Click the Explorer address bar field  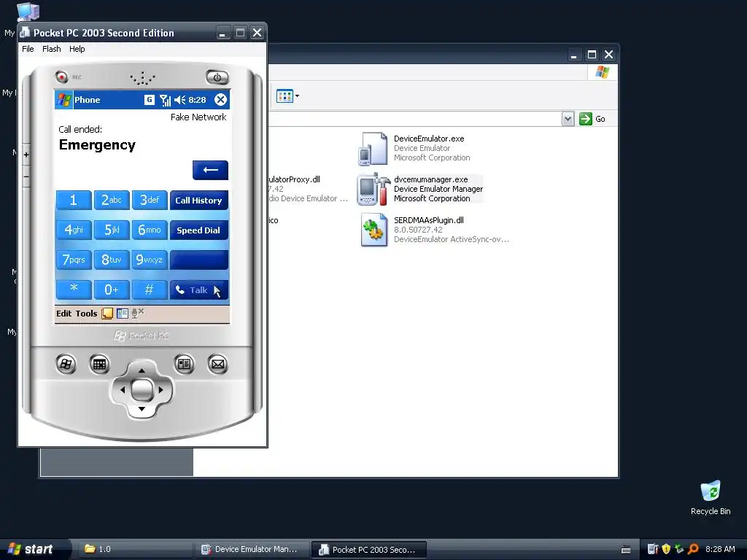(x=414, y=119)
